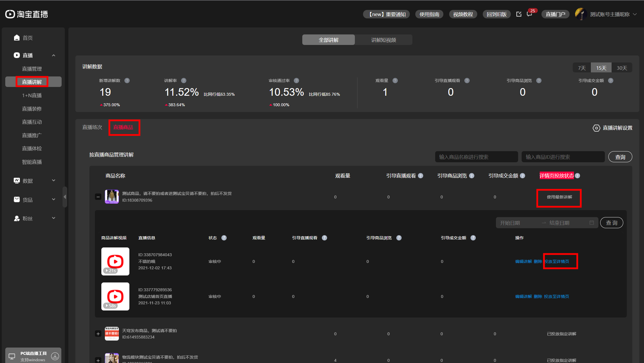Expand the 天穹发布商品 product row
Image resolution: width=644 pixels, height=363 pixels.
(x=98, y=334)
